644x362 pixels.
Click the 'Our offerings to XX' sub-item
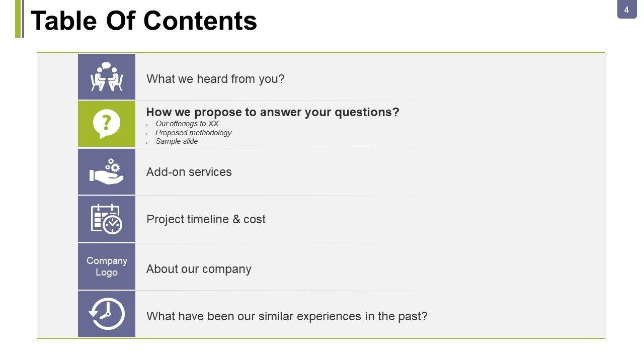(x=187, y=124)
